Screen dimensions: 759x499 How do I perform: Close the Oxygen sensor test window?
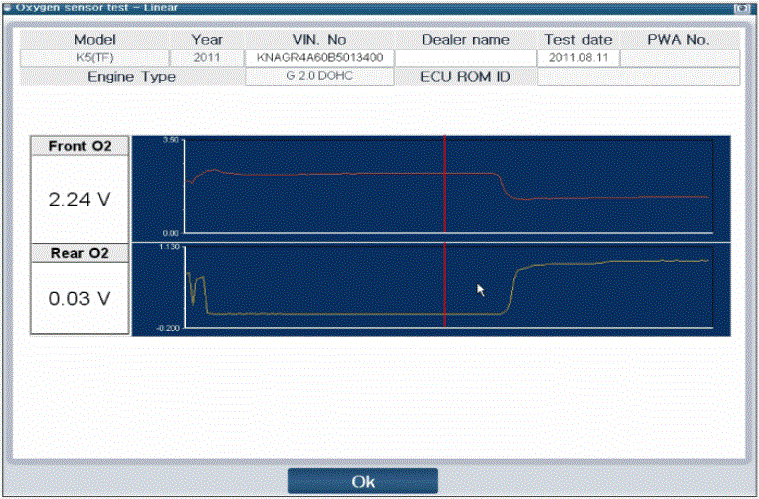click(x=741, y=6)
